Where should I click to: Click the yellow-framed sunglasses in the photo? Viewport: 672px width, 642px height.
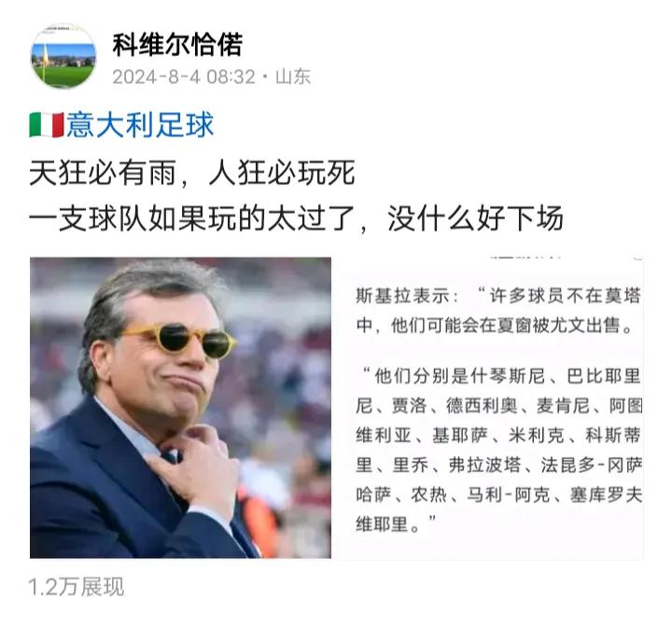click(178, 339)
